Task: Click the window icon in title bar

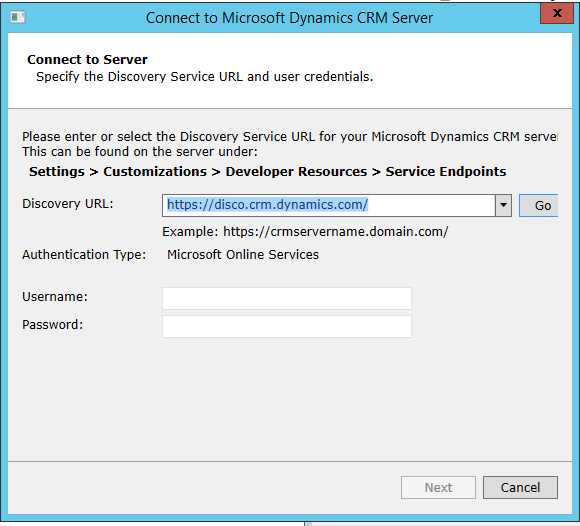Action: 17,17
